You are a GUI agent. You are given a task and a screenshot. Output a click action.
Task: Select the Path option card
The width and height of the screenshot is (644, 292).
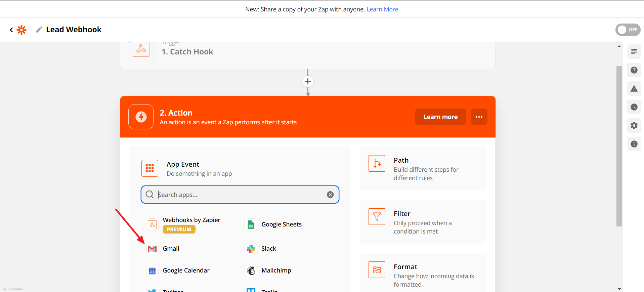click(x=423, y=169)
